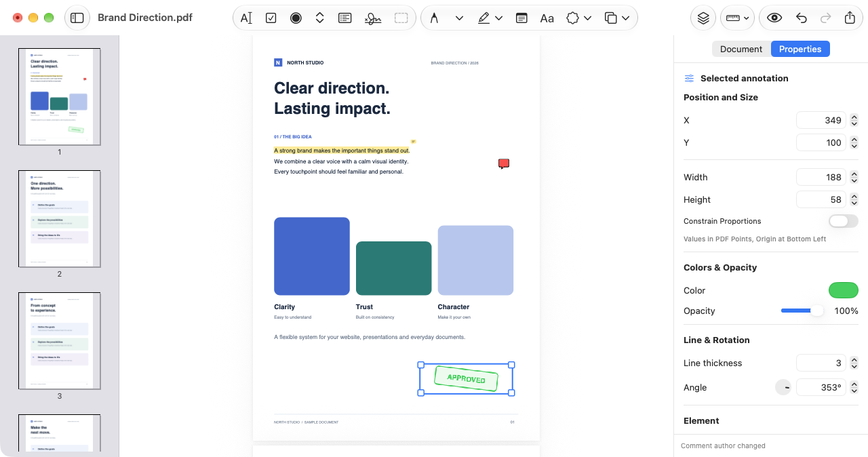Open the layers panel button

pyautogui.click(x=703, y=18)
